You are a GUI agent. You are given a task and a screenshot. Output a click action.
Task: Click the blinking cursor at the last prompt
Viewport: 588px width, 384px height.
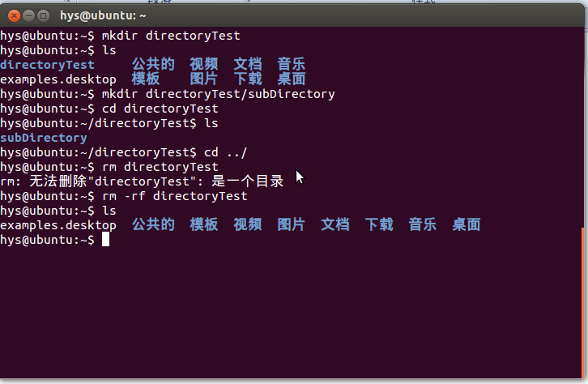point(106,239)
